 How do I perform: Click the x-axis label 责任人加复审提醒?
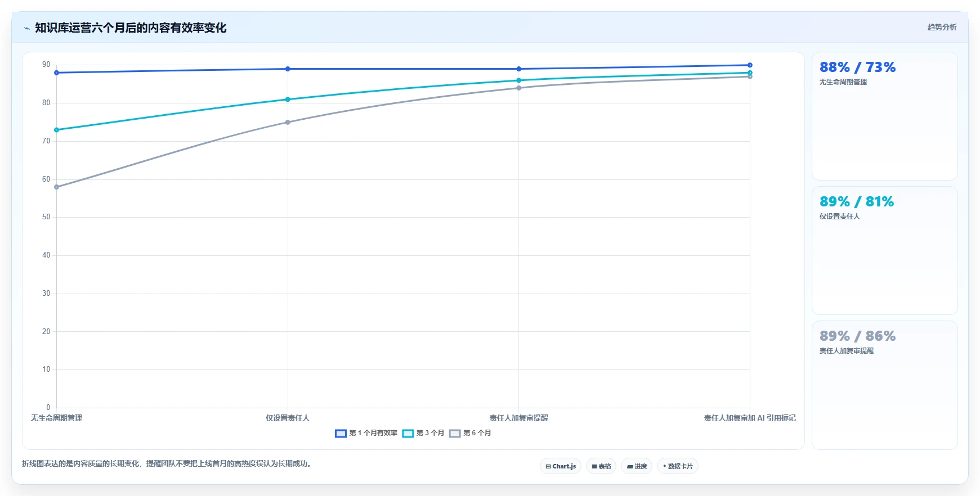(519, 418)
